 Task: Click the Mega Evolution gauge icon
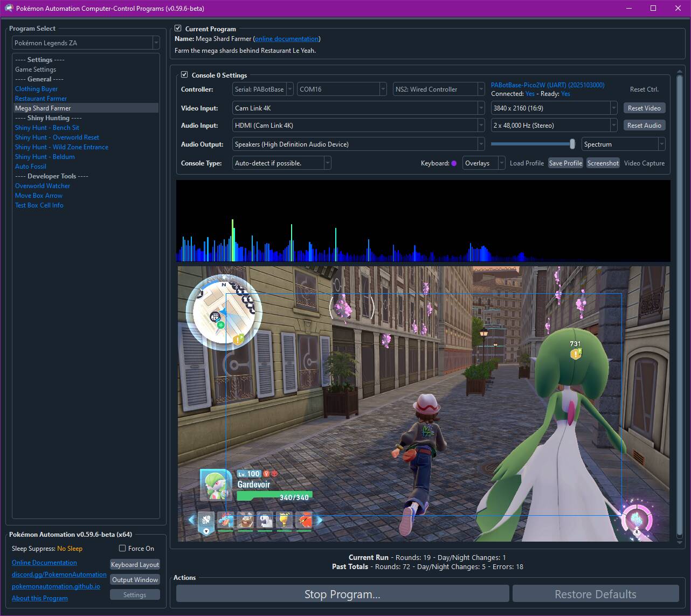(637, 519)
